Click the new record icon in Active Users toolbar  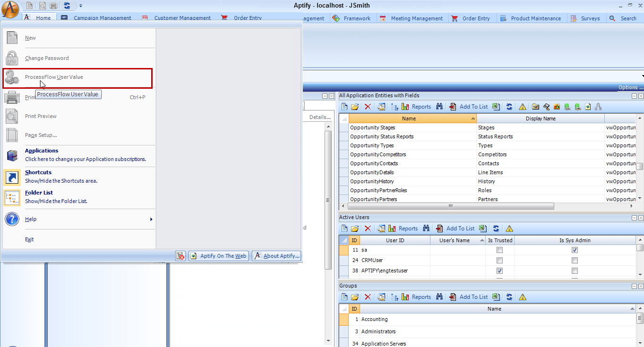(343, 228)
